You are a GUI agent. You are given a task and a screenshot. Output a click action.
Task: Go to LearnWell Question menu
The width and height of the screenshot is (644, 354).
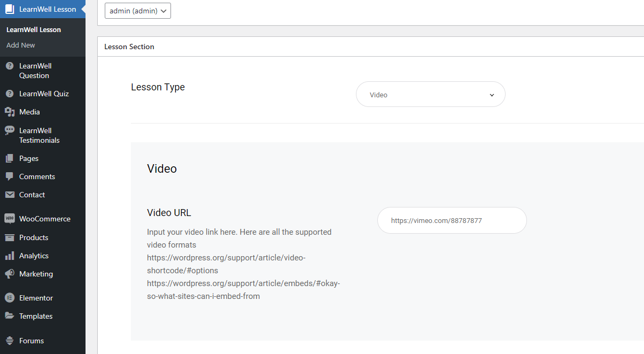pos(35,71)
